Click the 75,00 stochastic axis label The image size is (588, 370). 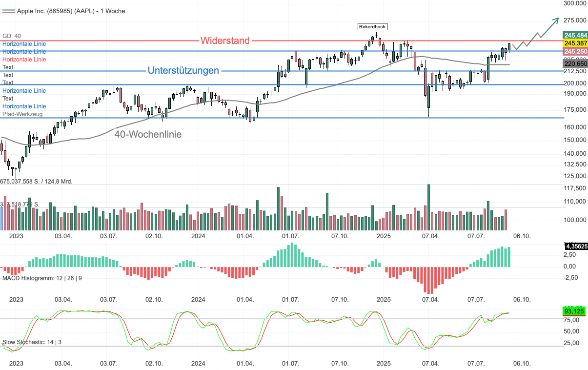pos(571,321)
